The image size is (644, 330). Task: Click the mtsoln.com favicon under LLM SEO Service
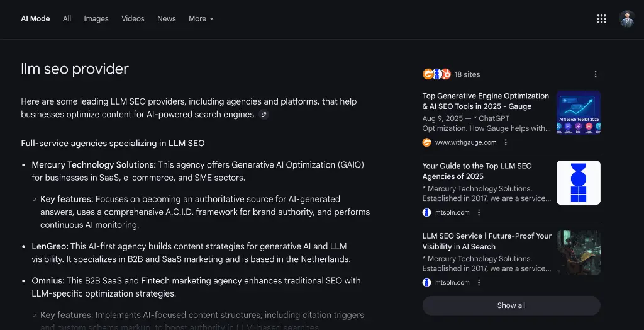[x=427, y=282]
